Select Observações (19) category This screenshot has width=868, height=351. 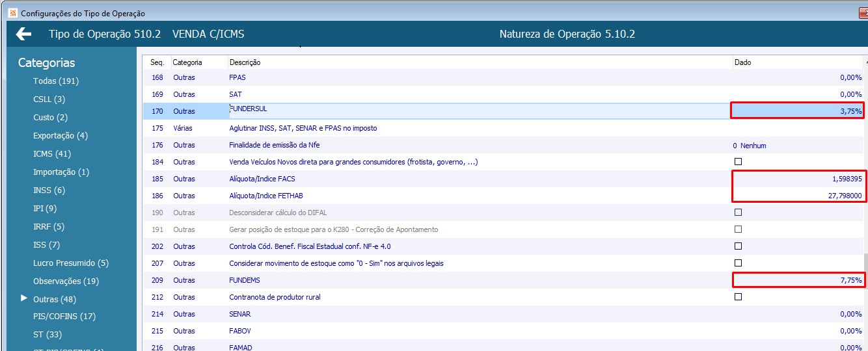point(66,281)
